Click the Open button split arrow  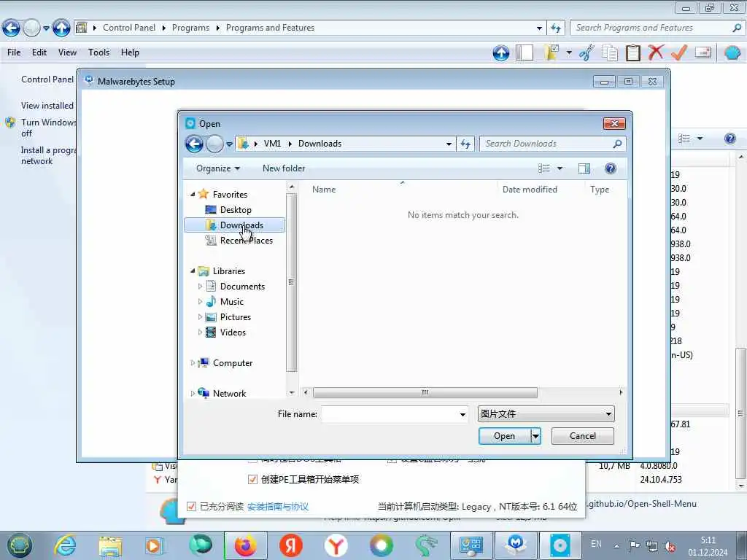(x=536, y=436)
